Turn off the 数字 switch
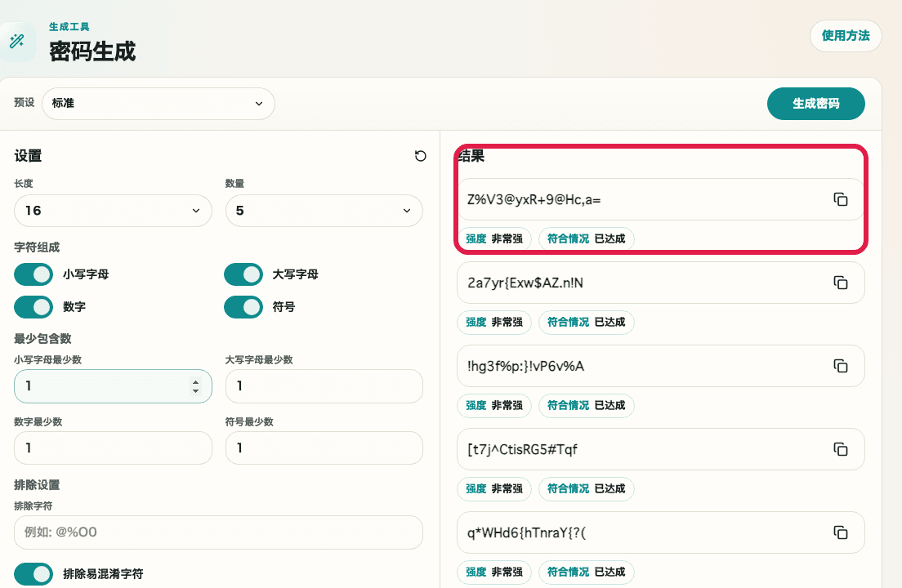 coord(33,307)
